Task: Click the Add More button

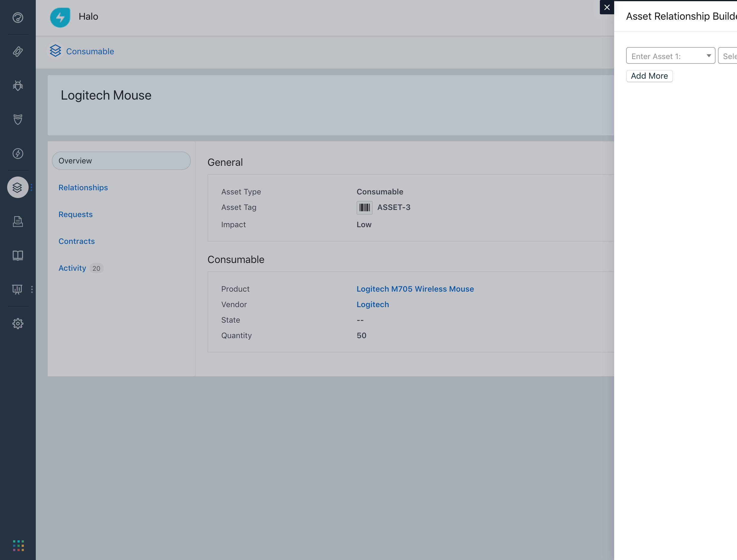Action: tap(649, 76)
